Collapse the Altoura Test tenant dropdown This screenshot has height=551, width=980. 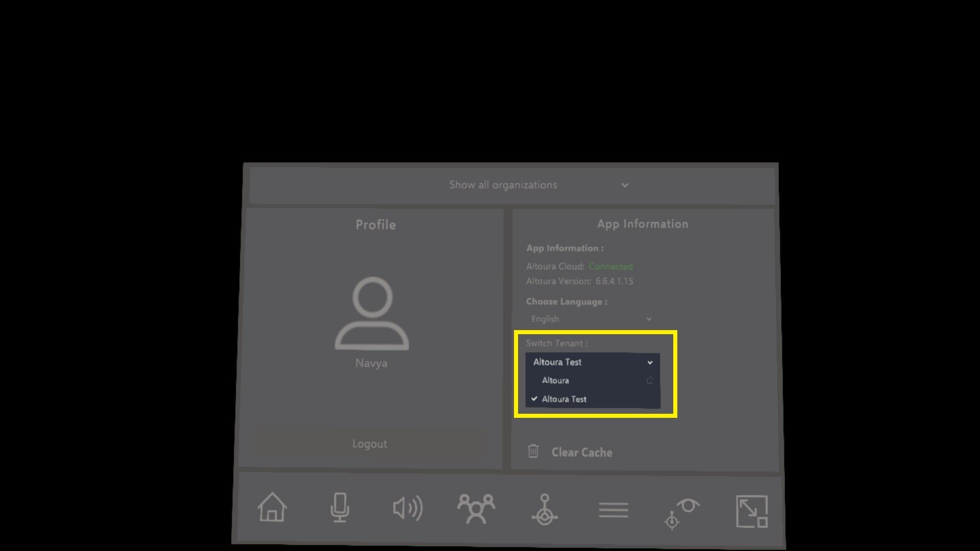[593, 362]
